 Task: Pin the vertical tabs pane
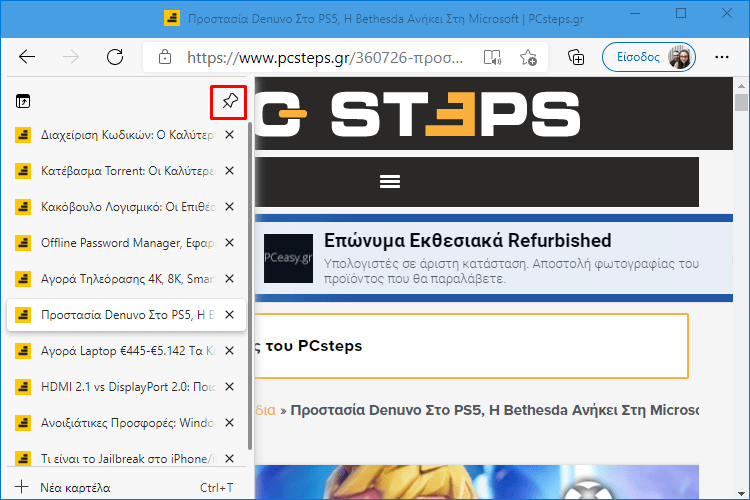(x=229, y=101)
